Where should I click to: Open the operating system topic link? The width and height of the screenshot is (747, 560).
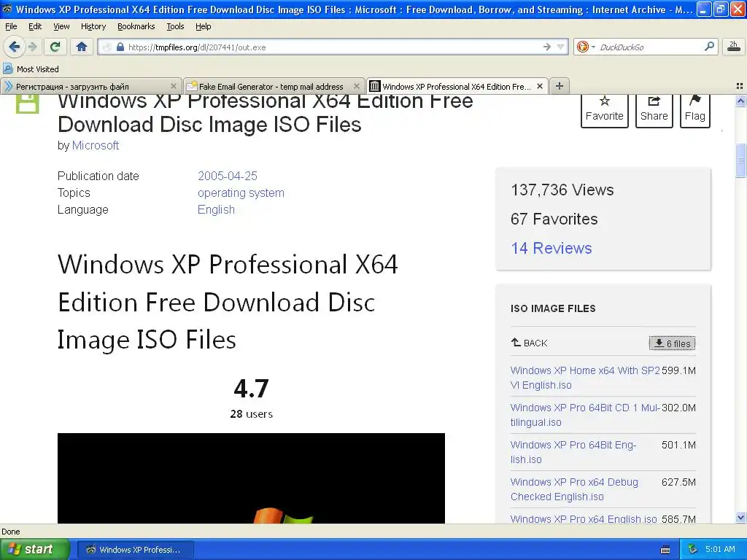click(241, 192)
